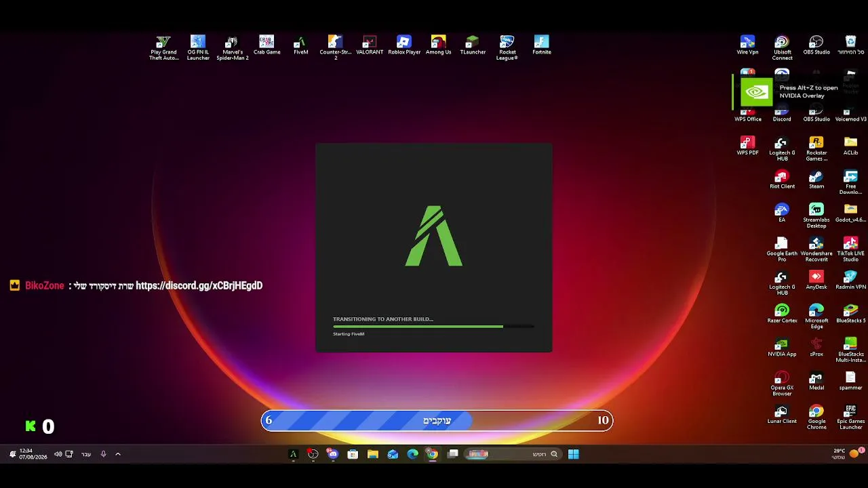The width and height of the screenshot is (868, 488).
Task: Click the FiveM logo in the loader window
Action: tap(434, 236)
